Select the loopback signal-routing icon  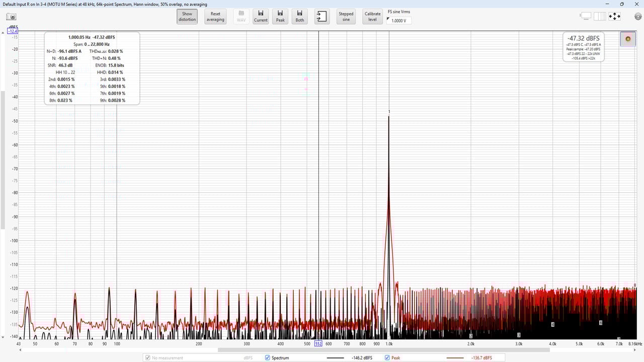click(321, 16)
